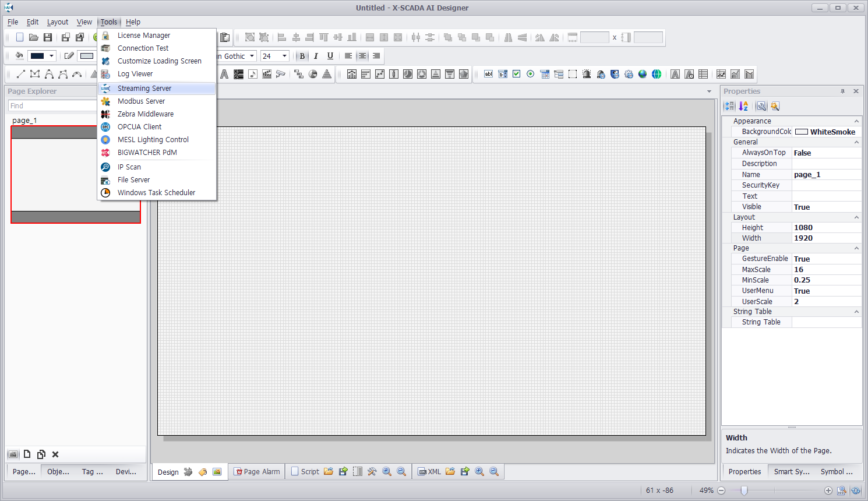The height and width of the screenshot is (501, 868).
Task: Open the fill color dropdown arrow
Action: tap(52, 56)
